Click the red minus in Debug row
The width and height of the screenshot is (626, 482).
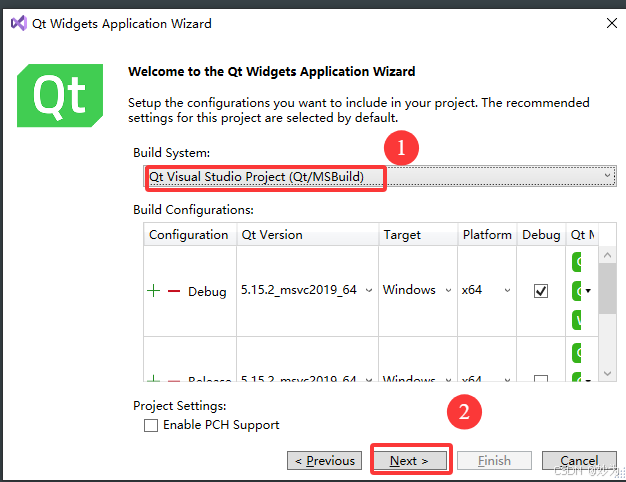[174, 291]
